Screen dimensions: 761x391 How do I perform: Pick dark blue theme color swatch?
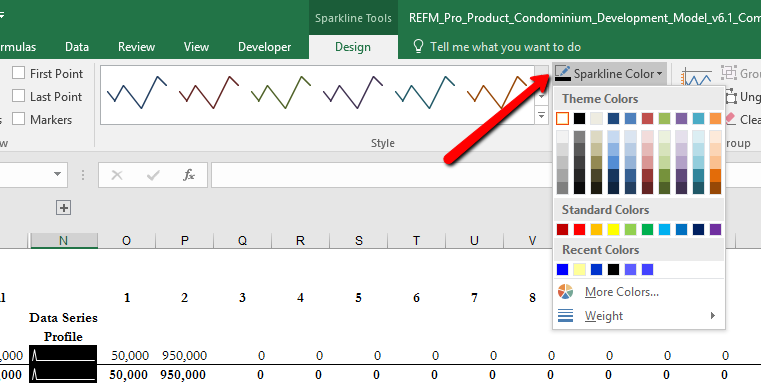pyautogui.click(x=613, y=118)
